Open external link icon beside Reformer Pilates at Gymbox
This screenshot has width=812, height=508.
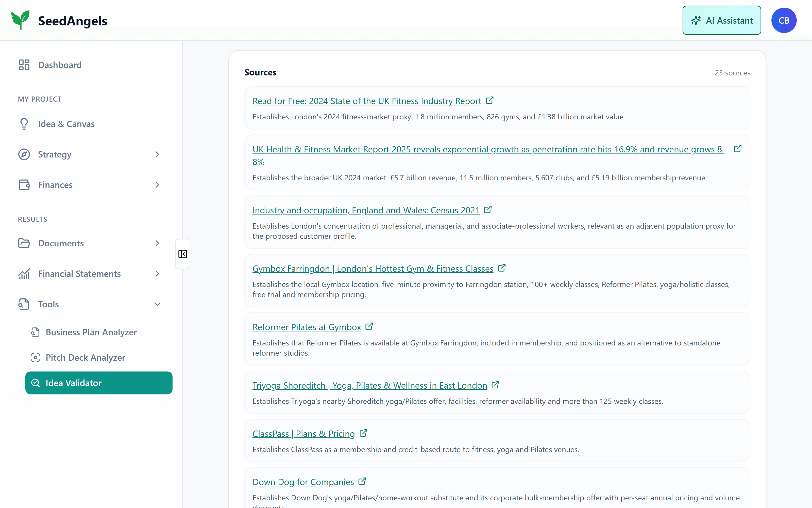pos(369,326)
